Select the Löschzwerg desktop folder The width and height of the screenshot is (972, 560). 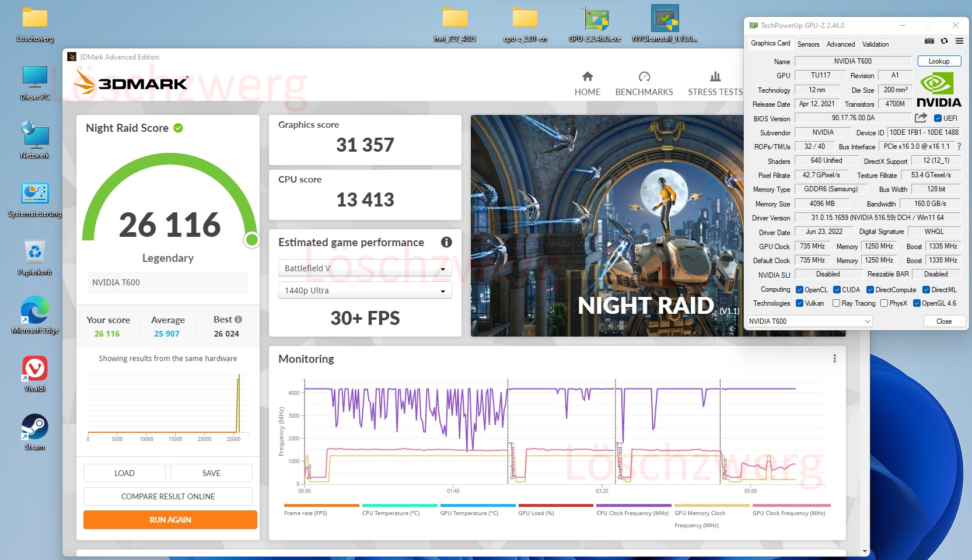35,26
